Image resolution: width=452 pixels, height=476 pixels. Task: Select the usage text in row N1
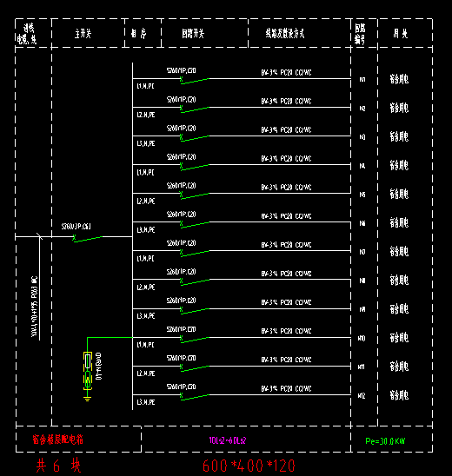click(399, 79)
